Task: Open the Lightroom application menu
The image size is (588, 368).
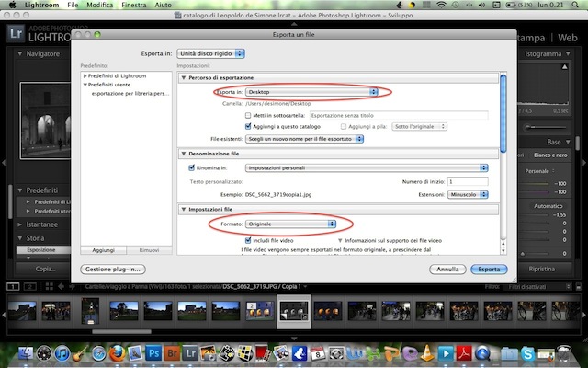Action: click(41, 5)
